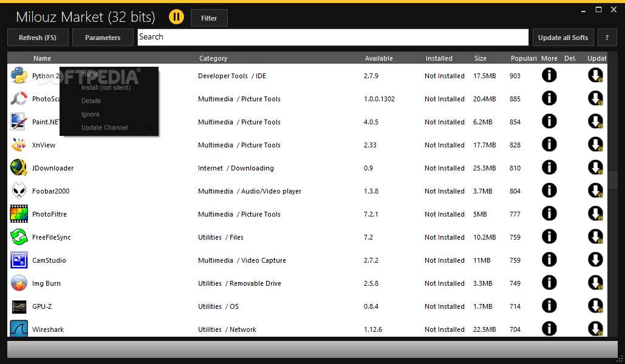This screenshot has height=364, width=625.
Task: View XnView details with the info icon
Action: 549,144
